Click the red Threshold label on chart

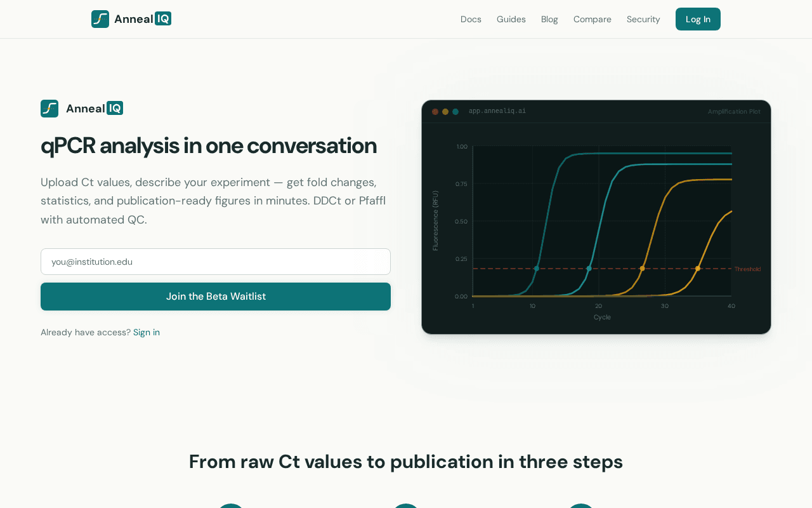[747, 269]
